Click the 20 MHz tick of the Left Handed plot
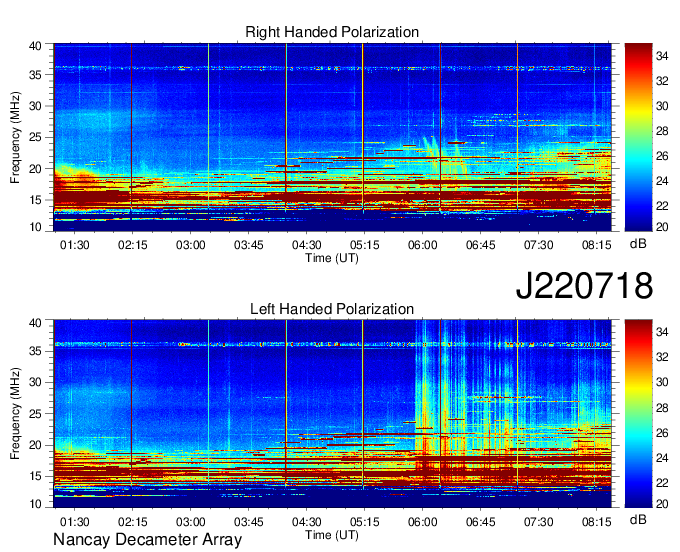 [35, 445]
